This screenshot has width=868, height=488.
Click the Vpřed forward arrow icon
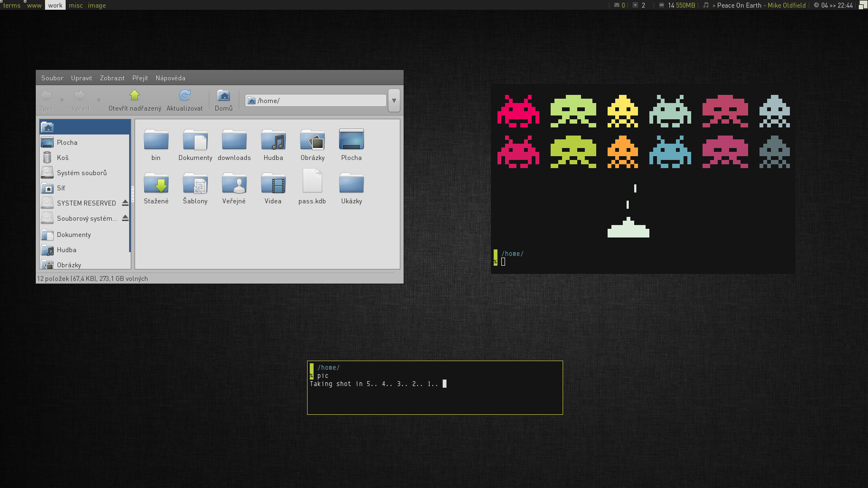pos(80,95)
